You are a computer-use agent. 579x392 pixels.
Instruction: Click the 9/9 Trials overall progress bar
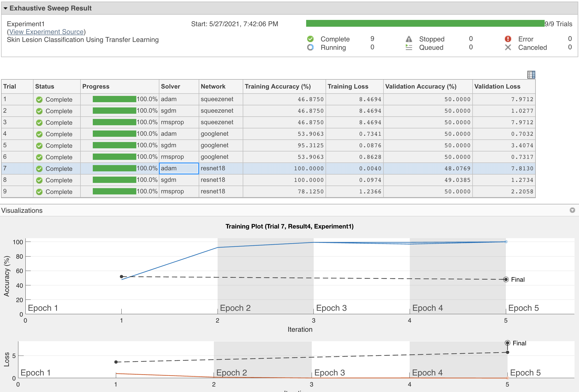click(425, 24)
